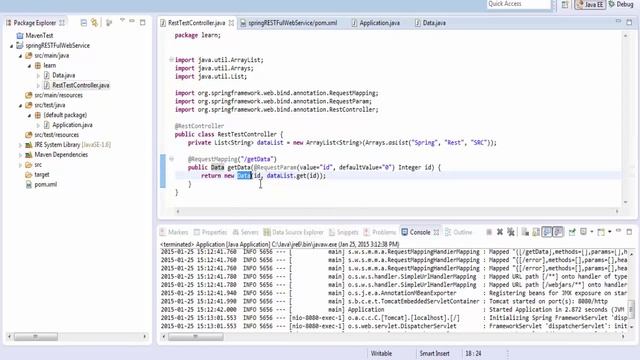Click Console vertical scrollbar thumb
This screenshot has height=360, width=640.
click(631, 309)
